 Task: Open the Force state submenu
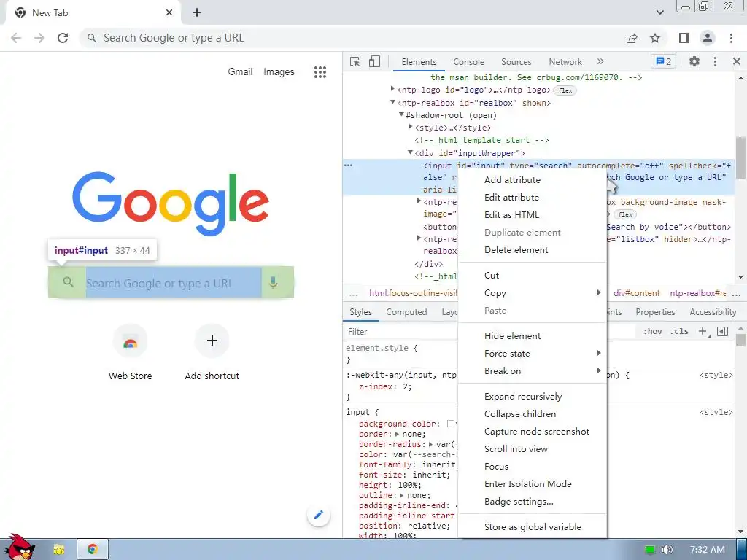tap(532, 354)
